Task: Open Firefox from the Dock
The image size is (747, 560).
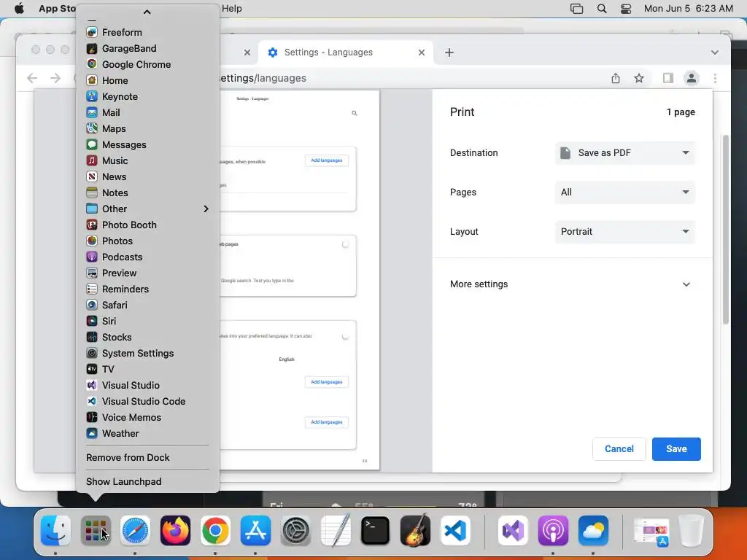Action: point(175,531)
